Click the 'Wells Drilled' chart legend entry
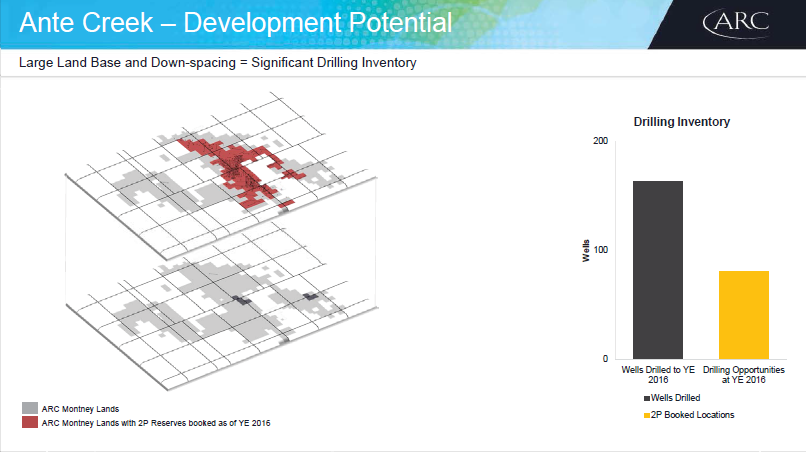 click(x=672, y=398)
